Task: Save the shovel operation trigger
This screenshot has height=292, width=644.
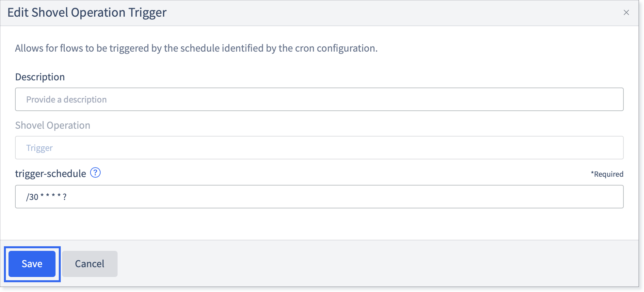Action: [x=32, y=264]
